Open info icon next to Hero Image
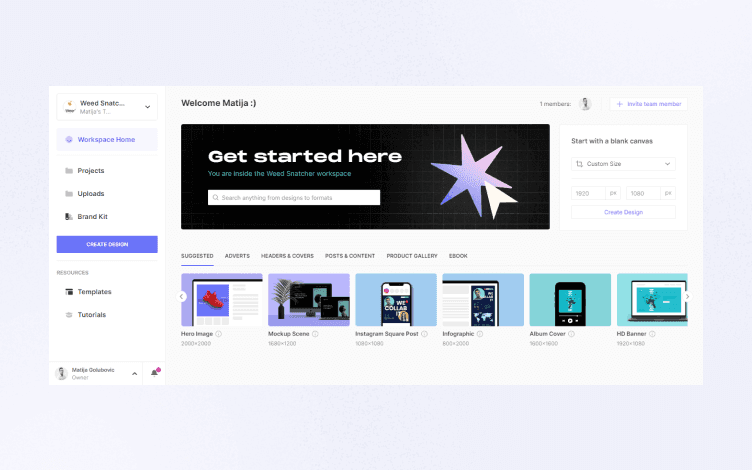The image size is (752, 470). pyautogui.click(x=218, y=334)
